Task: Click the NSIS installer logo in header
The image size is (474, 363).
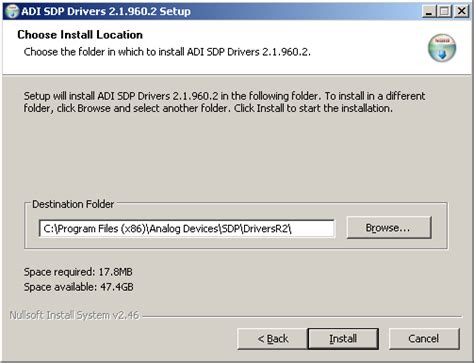Action: pyautogui.click(x=442, y=48)
